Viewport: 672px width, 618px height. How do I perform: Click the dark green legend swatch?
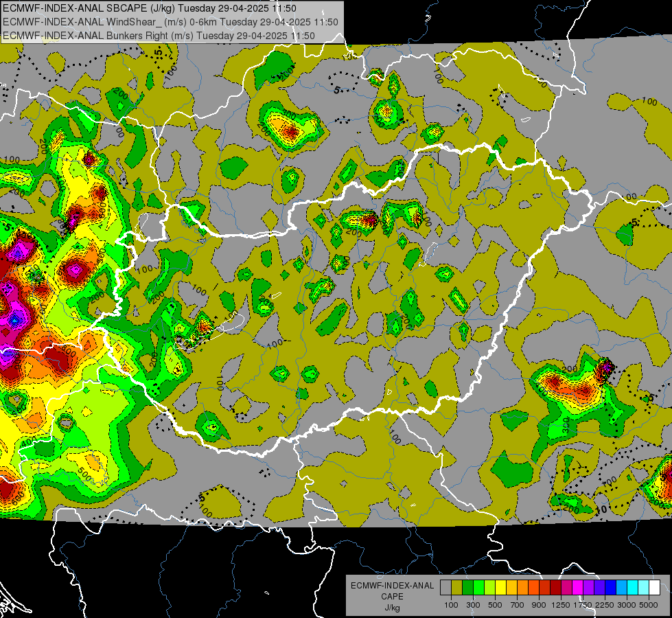pos(467,588)
